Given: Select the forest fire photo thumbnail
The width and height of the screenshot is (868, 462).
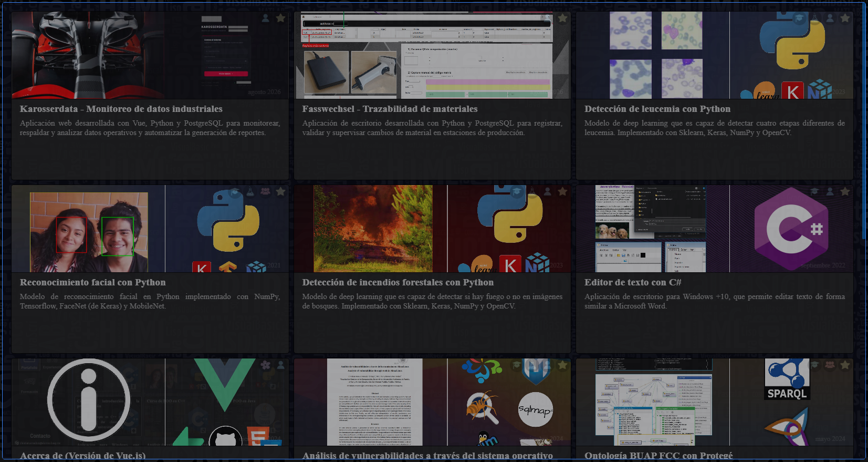Looking at the screenshot, I should (373, 229).
